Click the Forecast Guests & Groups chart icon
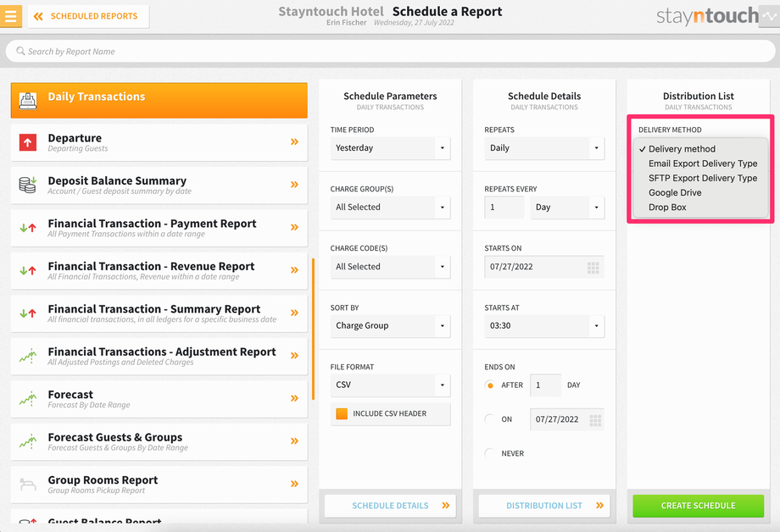 [28, 441]
